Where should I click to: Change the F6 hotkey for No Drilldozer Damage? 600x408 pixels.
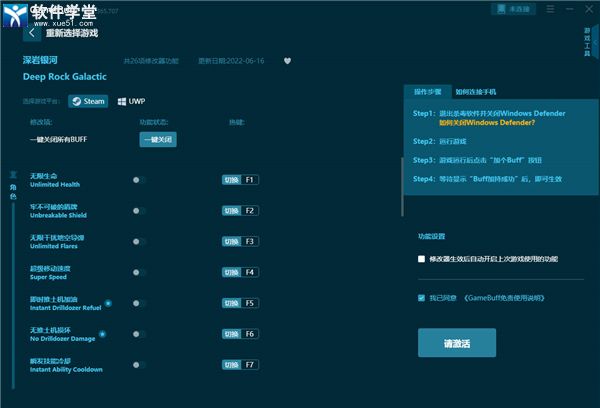click(x=240, y=334)
